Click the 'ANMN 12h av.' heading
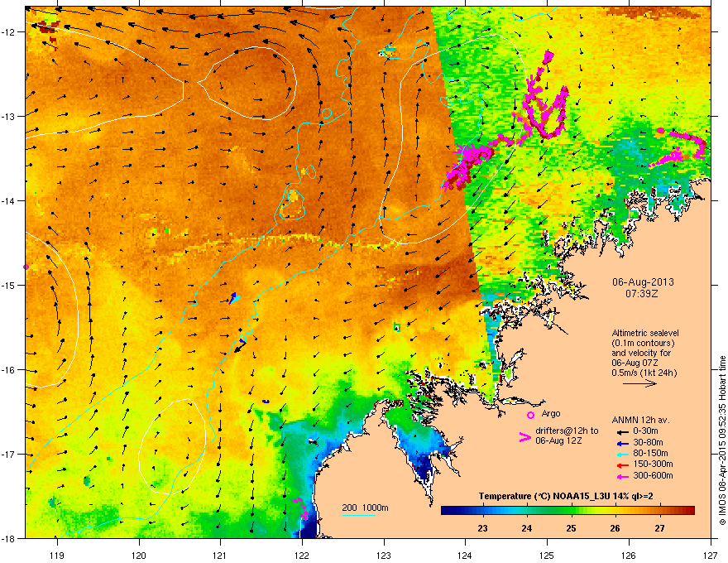 pos(640,420)
